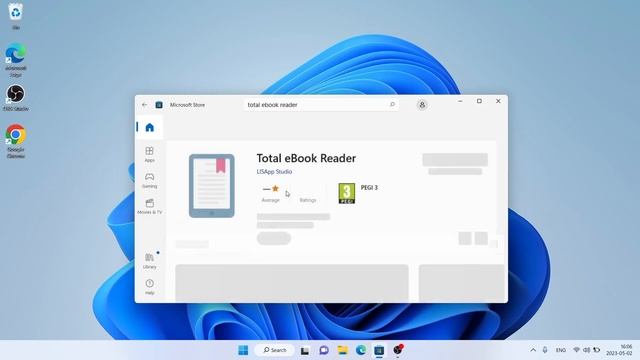Open LISApp Studio publisher link
The width and height of the screenshot is (640, 360).
pyautogui.click(x=274, y=172)
